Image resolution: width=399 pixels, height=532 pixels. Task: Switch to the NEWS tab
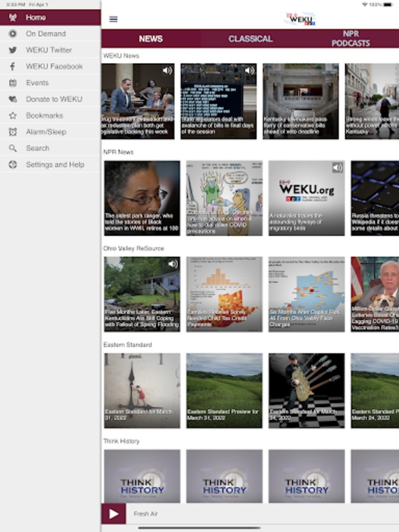click(151, 39)
